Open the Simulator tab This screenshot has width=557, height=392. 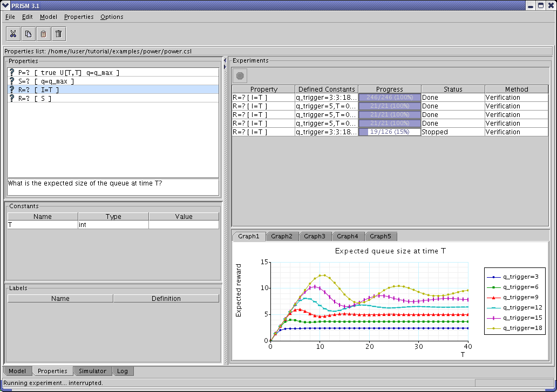point(92,371)
